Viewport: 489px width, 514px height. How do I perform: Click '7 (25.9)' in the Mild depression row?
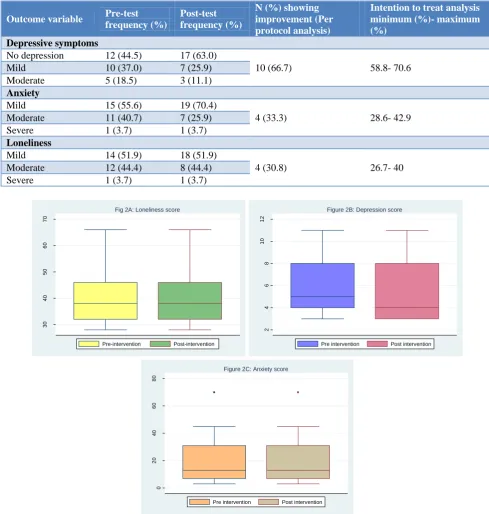[196, 68]
